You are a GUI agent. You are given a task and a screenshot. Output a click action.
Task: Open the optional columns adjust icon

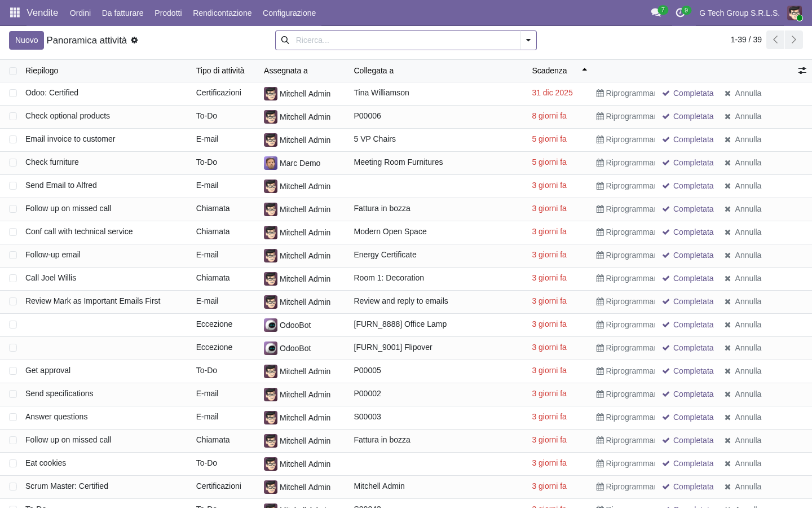[802, 71]
